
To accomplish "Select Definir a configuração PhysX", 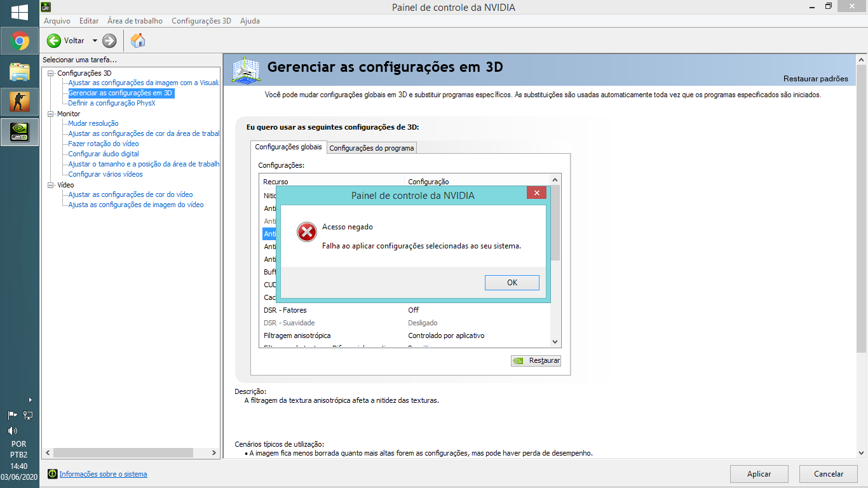I will 111,103.
